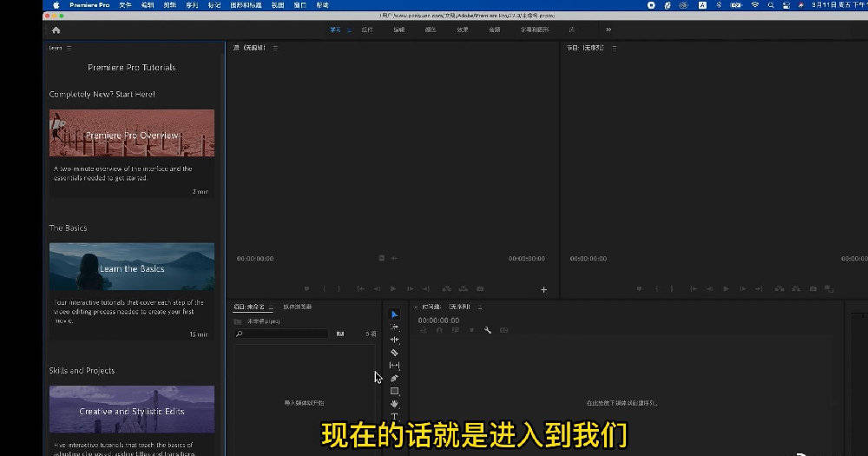The image size is (868, 456).
Task: Select the Hand tool
Action: 394,404
